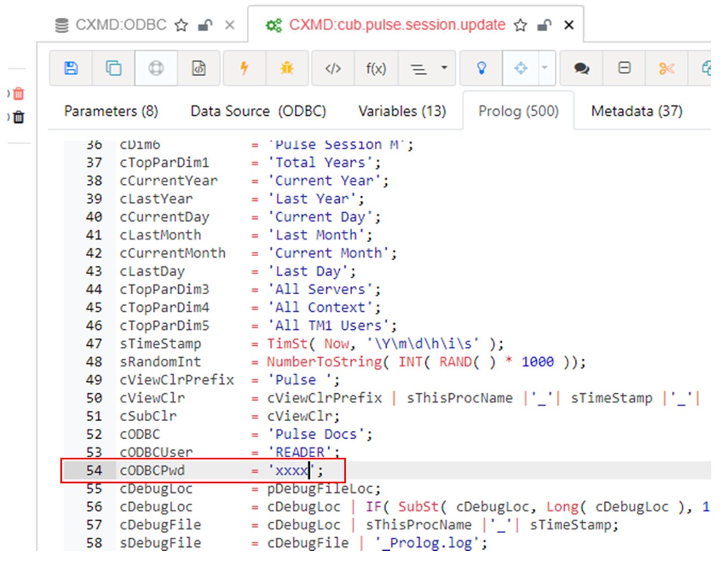The width and height of the screenshot is (728, 562).
Task: Run the process via the lightning bolt icon
Action: [x=245, y=68]
